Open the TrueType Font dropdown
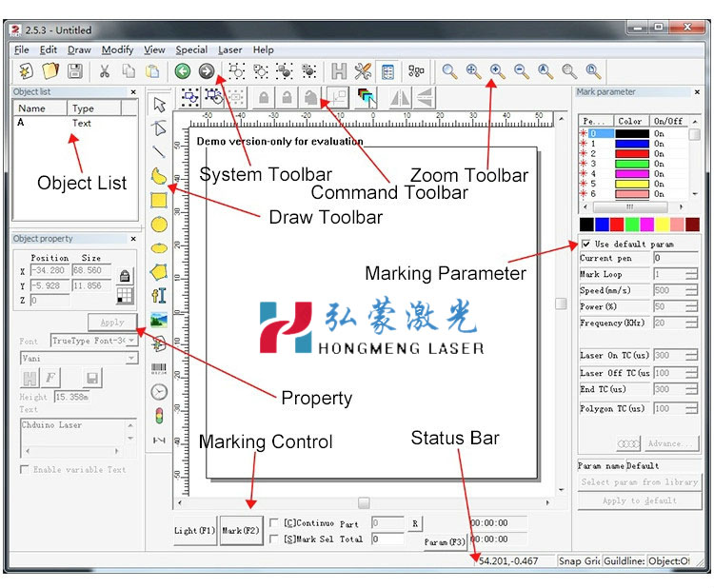The height and width of the screenshot is (588, 714). 131,340
